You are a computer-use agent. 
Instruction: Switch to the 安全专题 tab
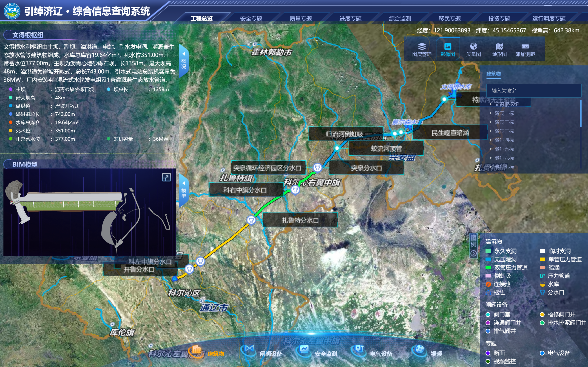(251, 18)
